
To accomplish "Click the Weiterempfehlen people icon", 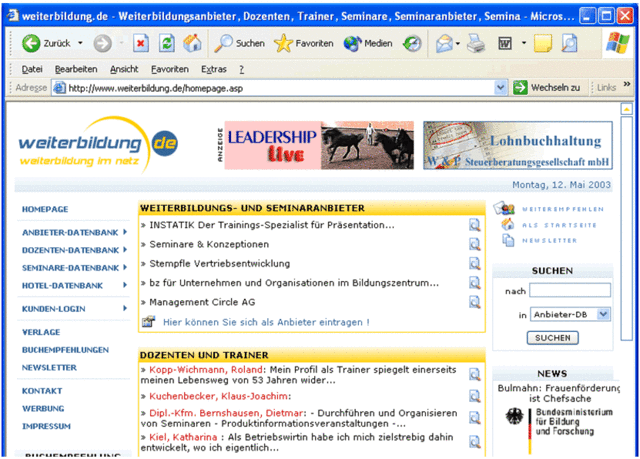I will (x=504, y=208).
